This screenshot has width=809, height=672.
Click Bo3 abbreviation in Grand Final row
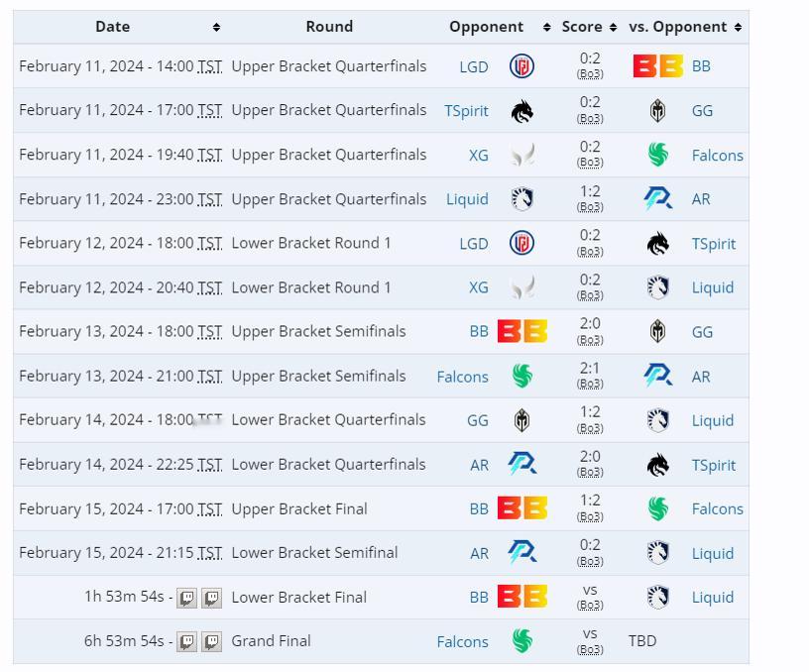point(590,649)
